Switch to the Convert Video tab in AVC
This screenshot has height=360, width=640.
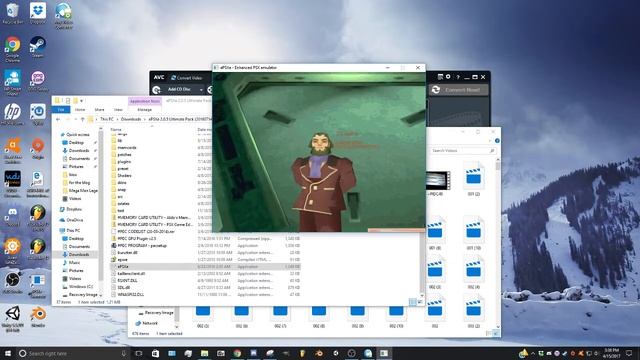point(187,78)
